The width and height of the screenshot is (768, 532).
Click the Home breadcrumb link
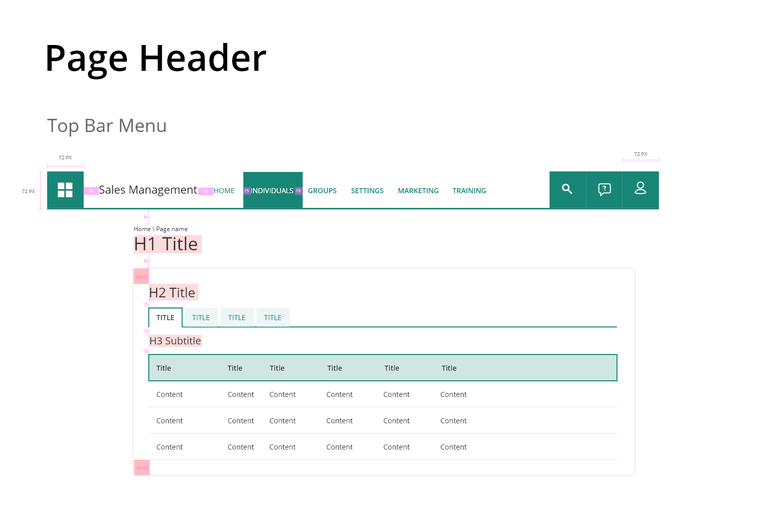pyautogui.click(x=142, y=229)
